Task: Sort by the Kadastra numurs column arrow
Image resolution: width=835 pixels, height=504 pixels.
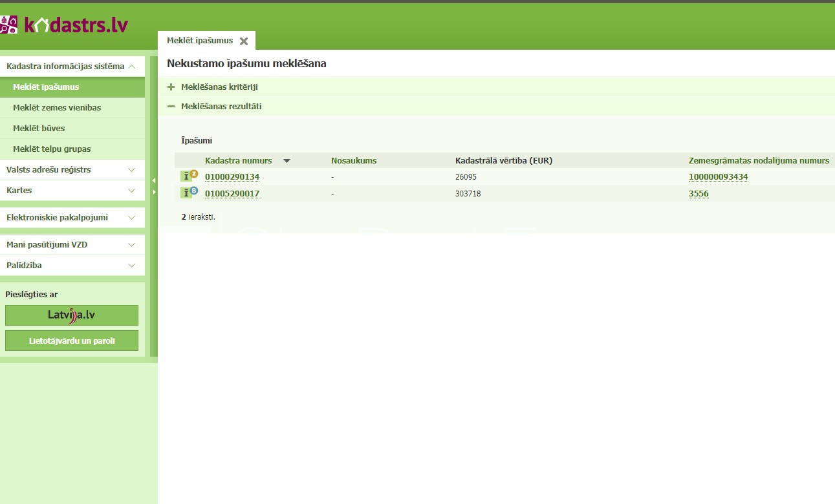Action: coord(287,161)
